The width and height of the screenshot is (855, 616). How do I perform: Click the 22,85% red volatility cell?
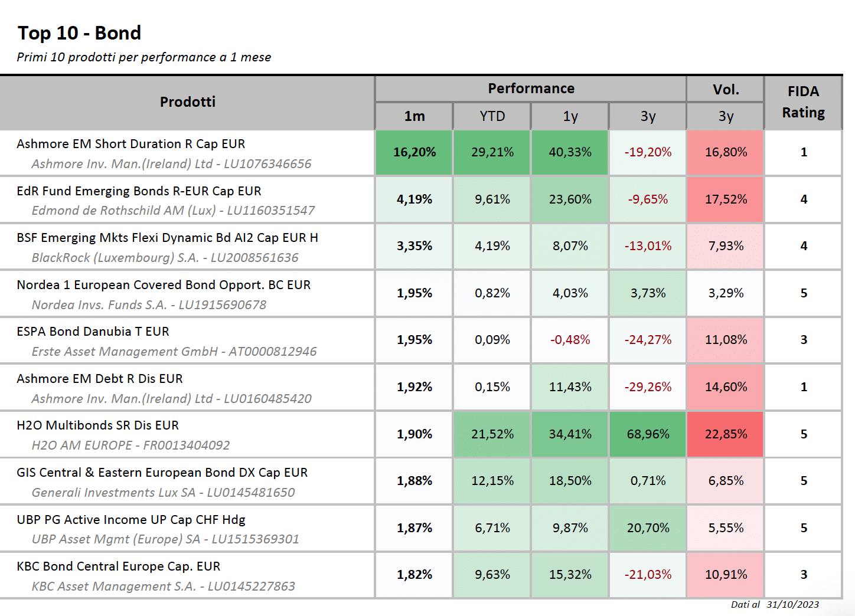725,434
